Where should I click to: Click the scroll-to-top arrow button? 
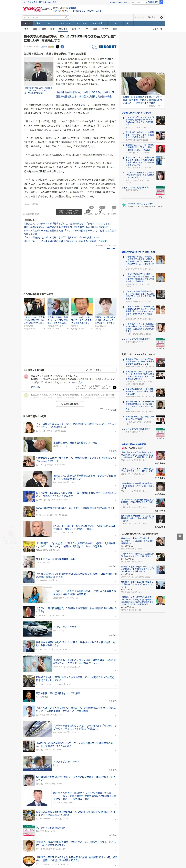coord(180,536)
